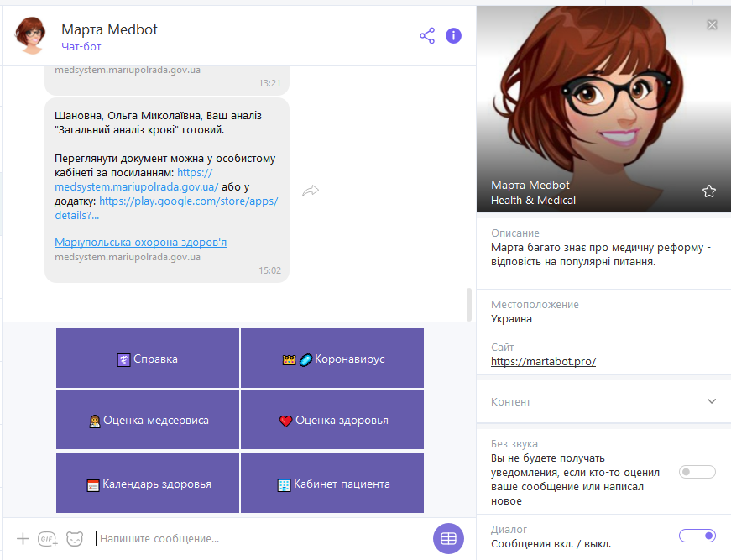Select the Справка bot menu button

[148, 359]
